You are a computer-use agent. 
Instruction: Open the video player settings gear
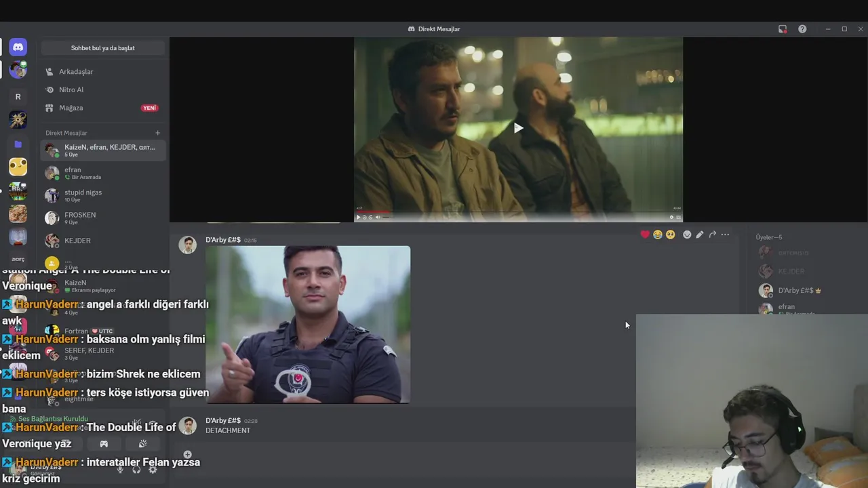[x=671, y=217]
